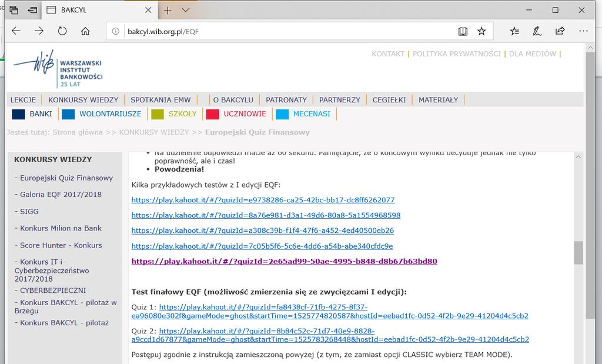The width and height of the screenshot is (602, 364).
Task: Open the KONTAKT page
Action: tap(388, 54)
